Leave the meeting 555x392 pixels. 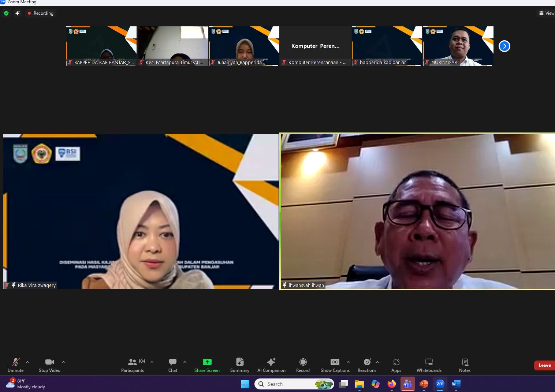point(544,365)
